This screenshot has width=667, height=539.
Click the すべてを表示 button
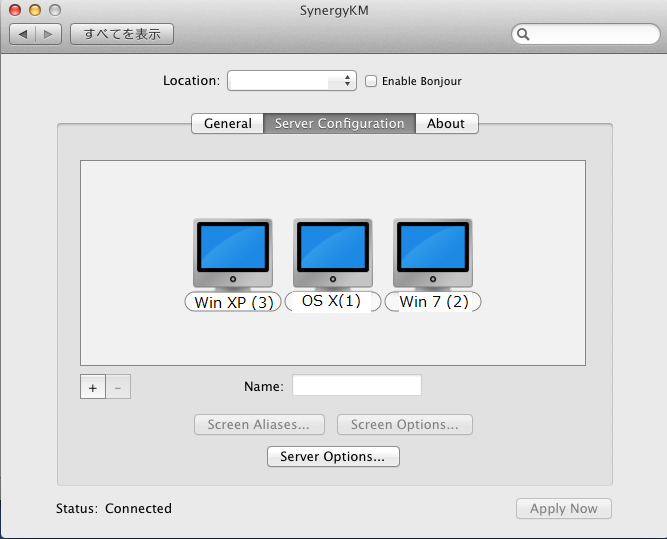[x=122, y=34]
